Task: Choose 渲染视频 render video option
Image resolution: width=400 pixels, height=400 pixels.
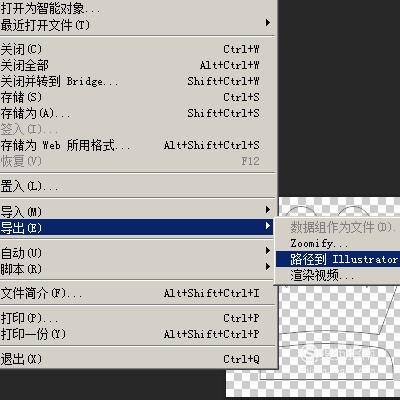Action: tap(338, 275)
